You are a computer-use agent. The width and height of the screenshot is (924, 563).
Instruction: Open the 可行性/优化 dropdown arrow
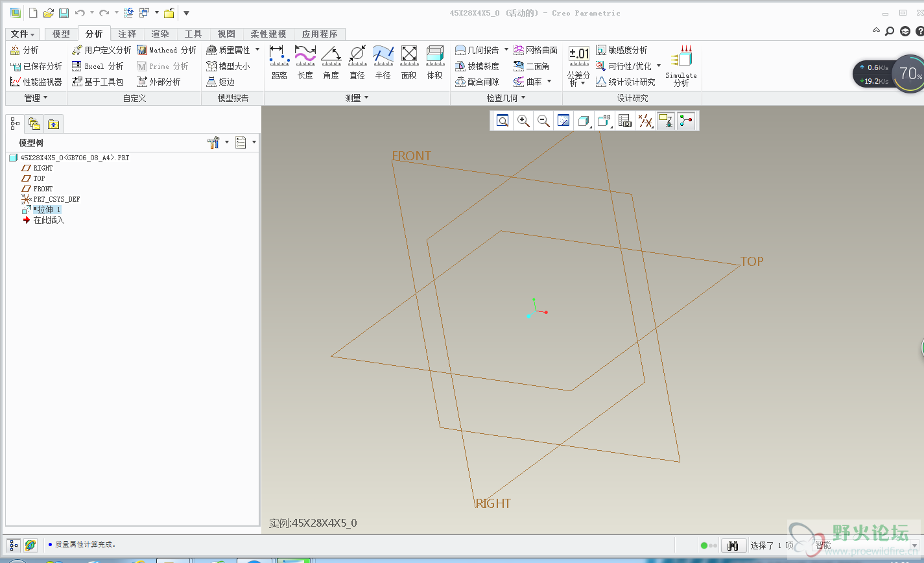click(x=659, y=66)
